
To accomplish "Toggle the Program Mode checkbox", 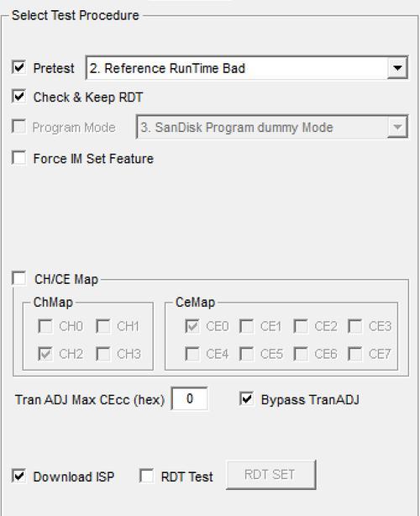I will (18, 126).
